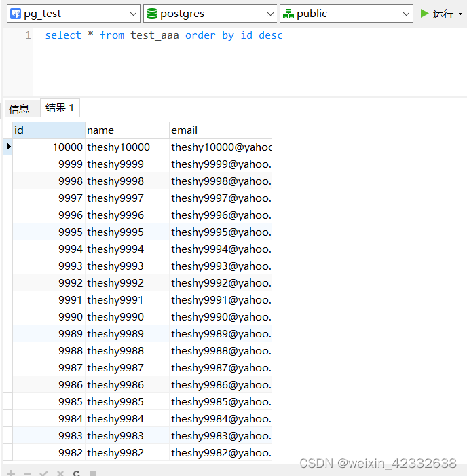Select the id cell 9982
This screenshot has height=476, width=467.
coord(49,453)
